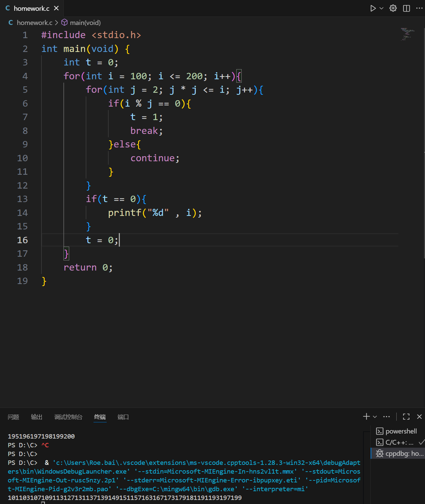
Task: Select the powershell terminal entry
Action: tap(398, 431)
